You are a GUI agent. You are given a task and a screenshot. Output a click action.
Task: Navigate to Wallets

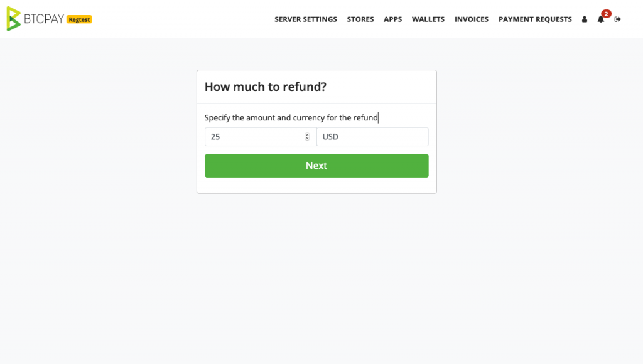click(428, 19)
